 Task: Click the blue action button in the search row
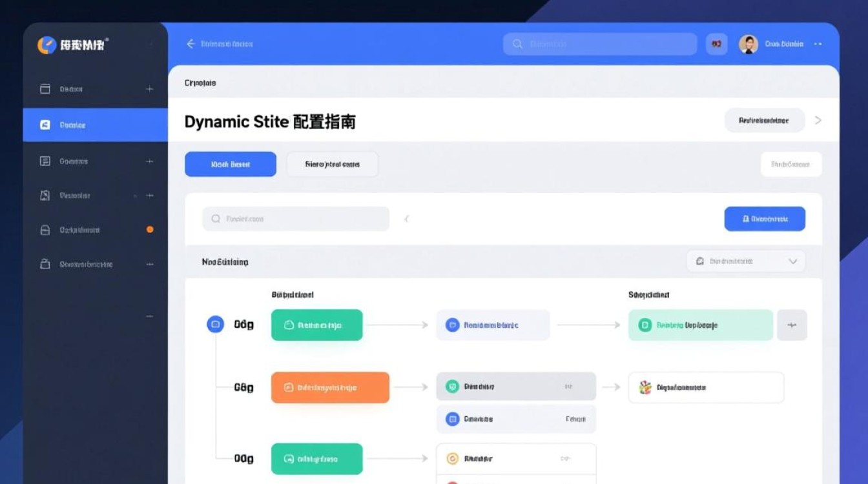pyautogui.click(x=765, y=219)
